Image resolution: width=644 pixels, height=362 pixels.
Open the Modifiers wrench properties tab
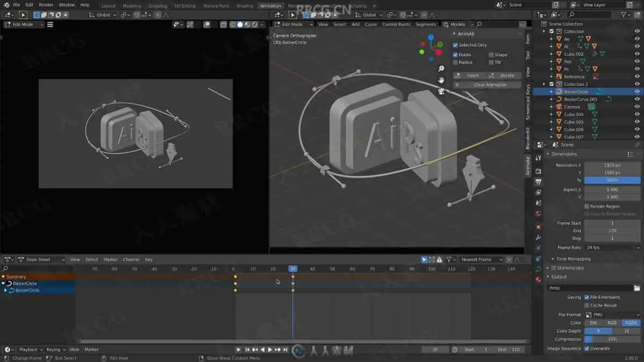pyautogui.click(x=538, y=237)
